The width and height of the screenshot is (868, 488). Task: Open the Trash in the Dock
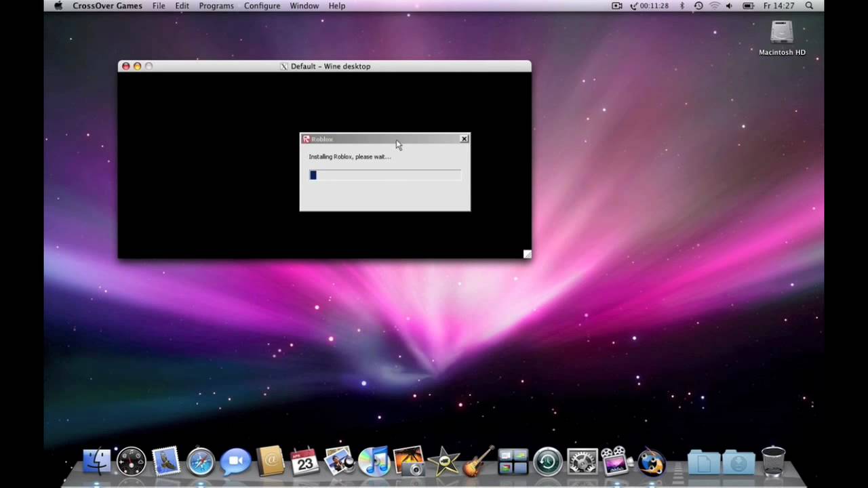click(773, 462)
